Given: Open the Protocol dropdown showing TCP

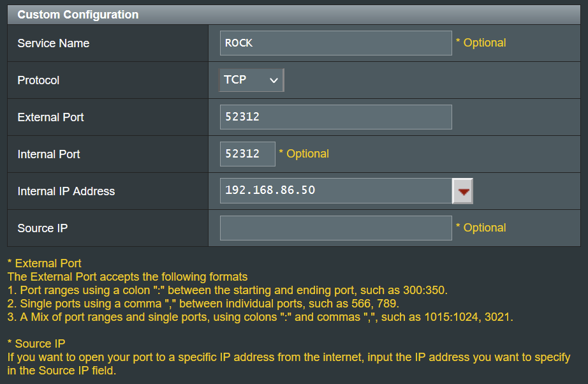Looking at the screenshot, I should tap(251, 80).
